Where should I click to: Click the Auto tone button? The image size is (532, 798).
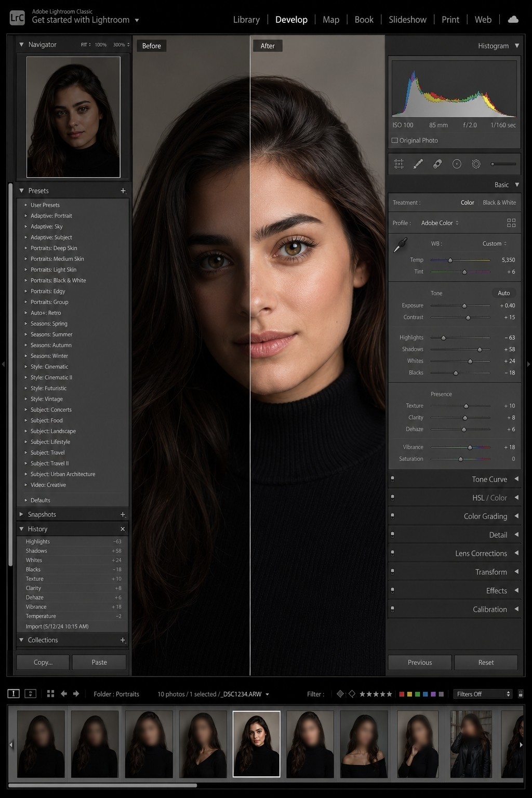click(x=503, y=293)
